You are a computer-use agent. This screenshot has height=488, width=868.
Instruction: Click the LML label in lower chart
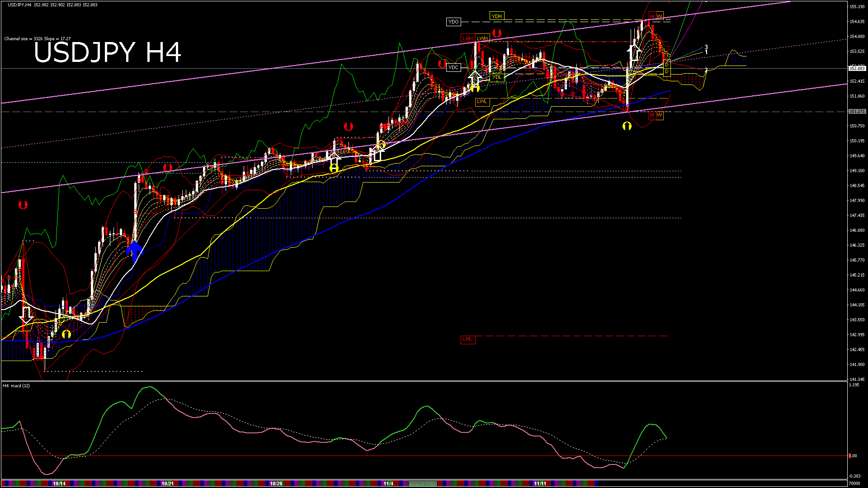point(467,339)
